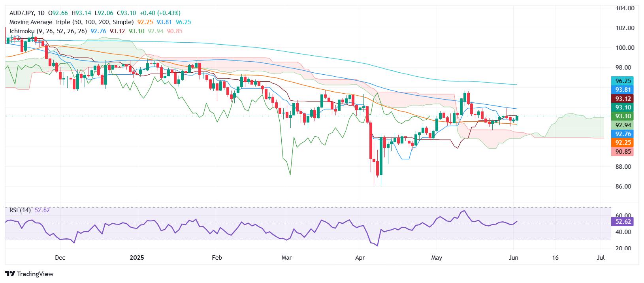Click the 100.00 level on price axis

point(625,48)
